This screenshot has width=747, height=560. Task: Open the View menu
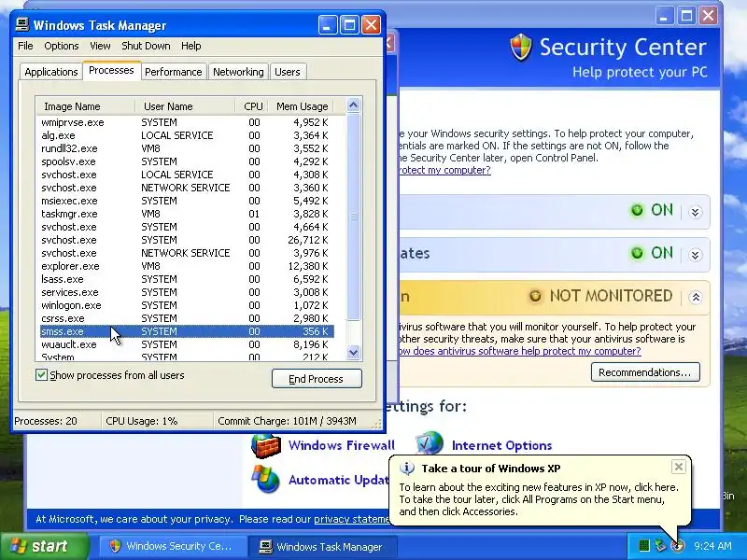tap(100, 46)
